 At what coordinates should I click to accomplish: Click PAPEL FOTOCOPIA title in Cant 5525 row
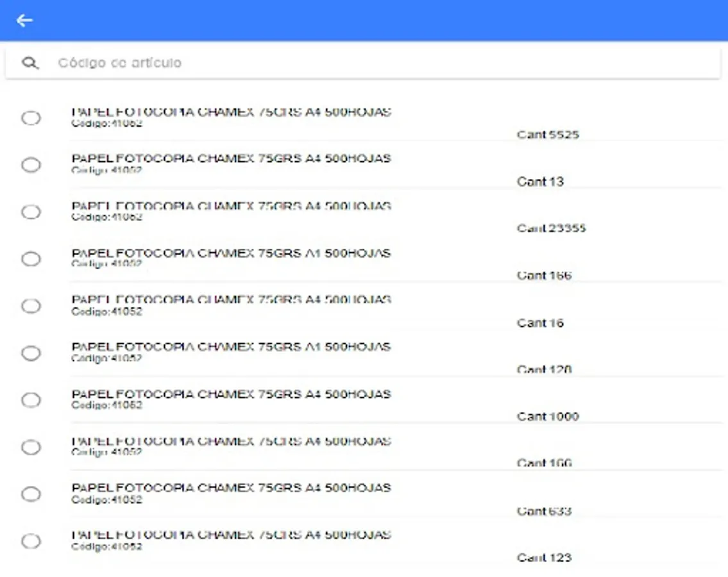[231, 112]
